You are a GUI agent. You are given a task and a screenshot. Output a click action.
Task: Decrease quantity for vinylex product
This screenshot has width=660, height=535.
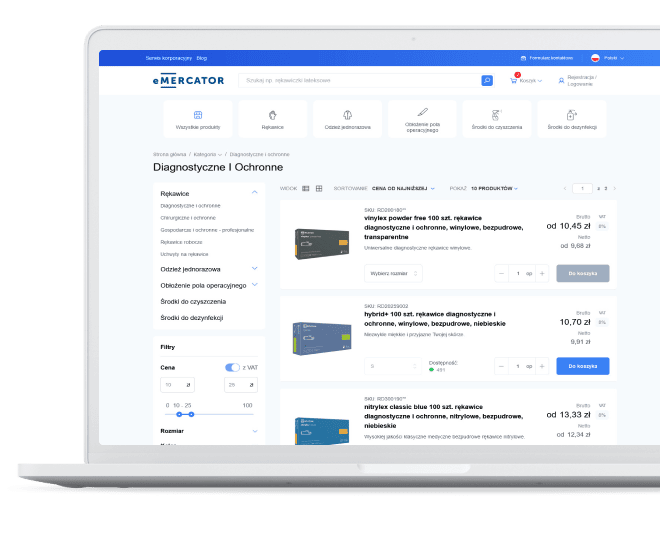pos(501,274)
